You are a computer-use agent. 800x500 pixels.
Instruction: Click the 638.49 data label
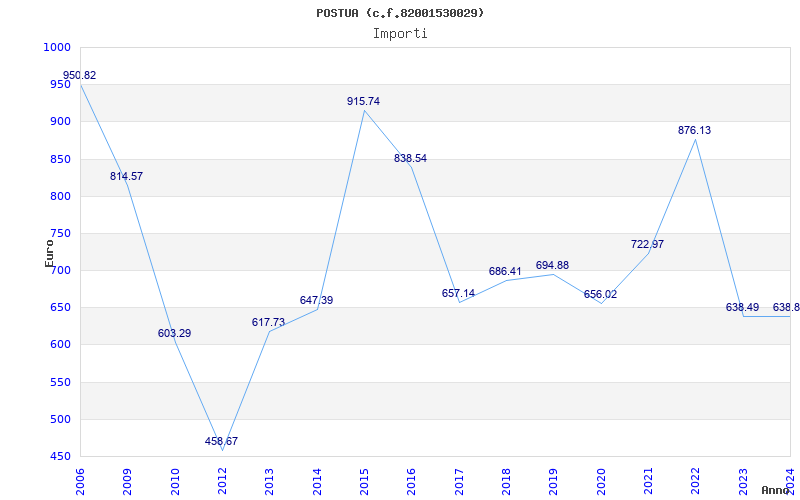click(x=742, y=308)
